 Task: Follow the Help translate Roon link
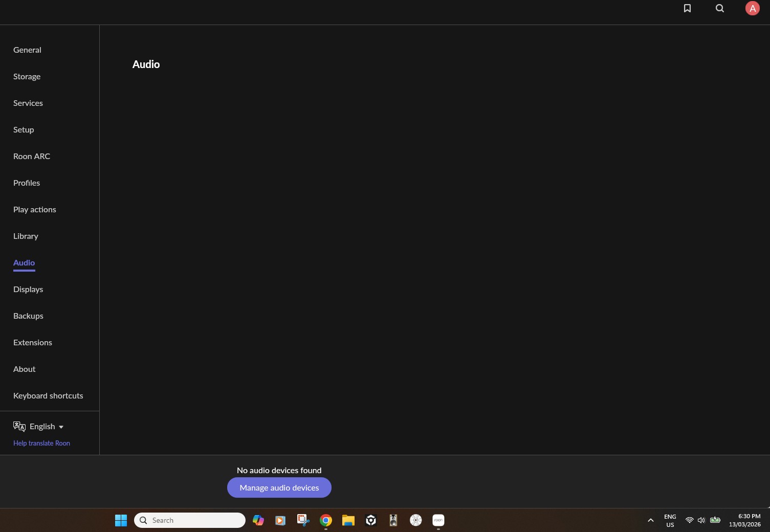(x=41, y=444)
